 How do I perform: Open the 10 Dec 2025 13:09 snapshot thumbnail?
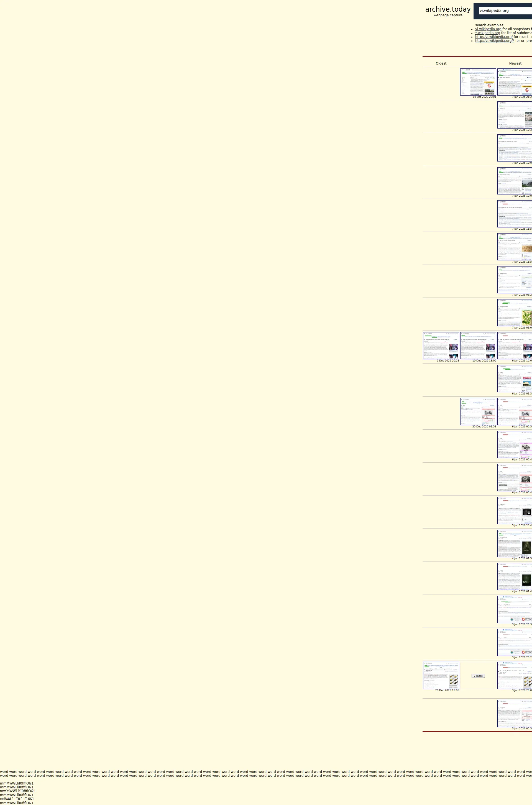[478, 346]
